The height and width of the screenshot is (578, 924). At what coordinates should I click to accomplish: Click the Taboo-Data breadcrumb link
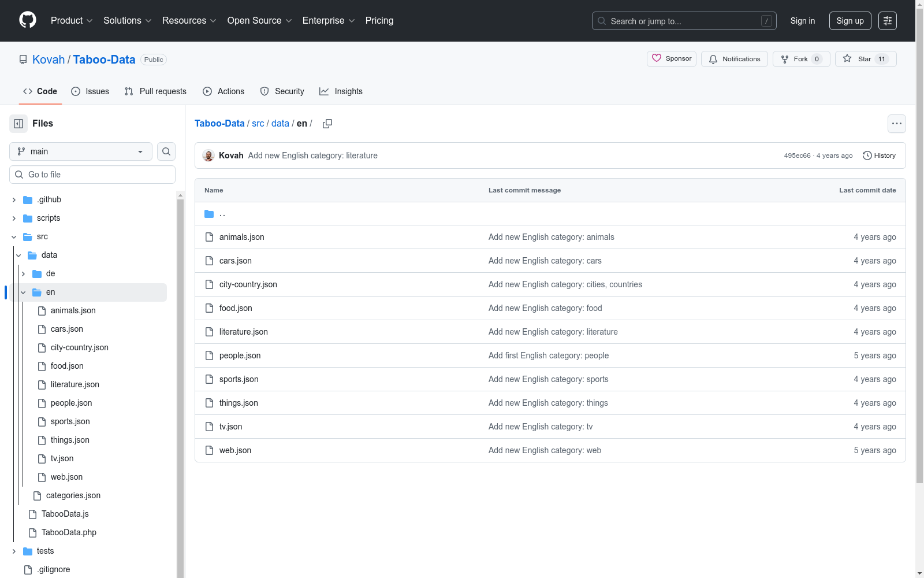coord(219,124)
